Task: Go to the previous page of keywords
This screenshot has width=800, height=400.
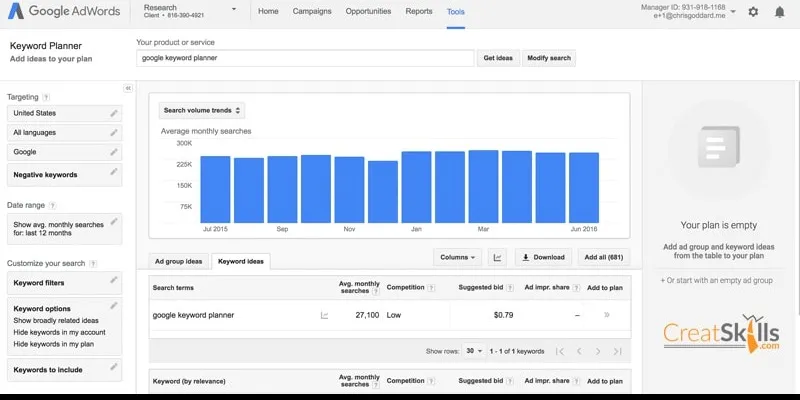Action: point(579,352)
